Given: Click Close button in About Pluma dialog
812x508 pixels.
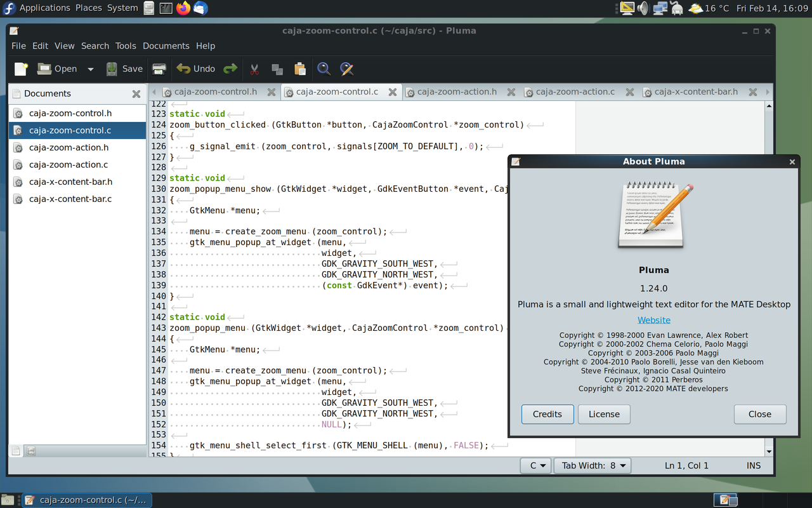Looking at the screenshot, I should tap(760, 414).
